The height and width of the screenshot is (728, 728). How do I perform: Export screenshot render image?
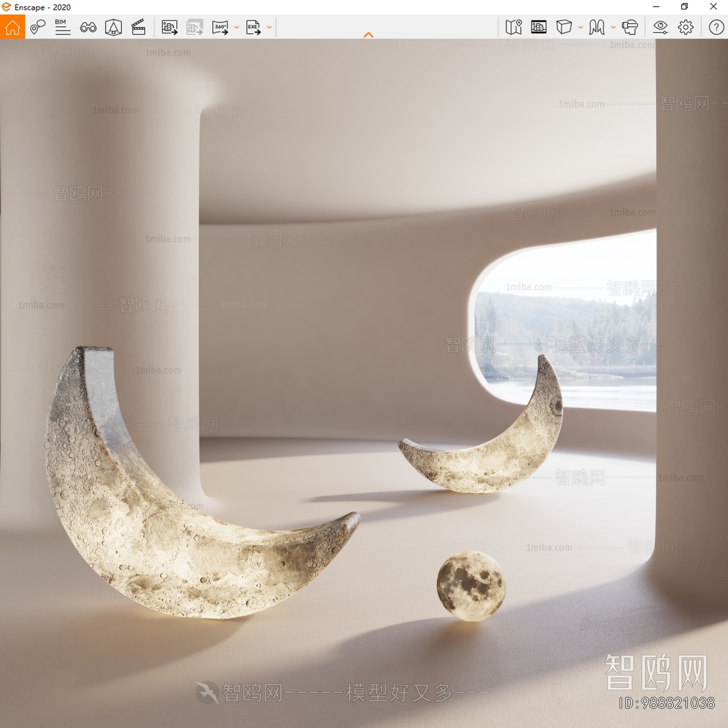click(x=170, y=27)
